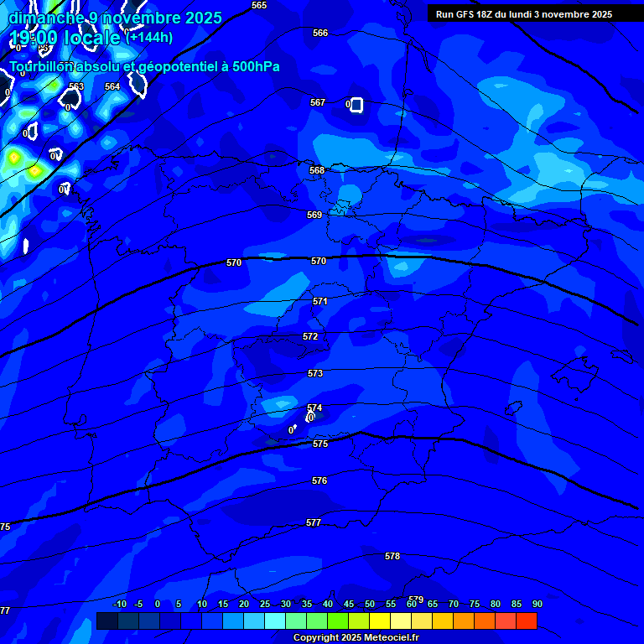
Task: Select the 572 contour label over Spain
Action: [x=310, y=336]
